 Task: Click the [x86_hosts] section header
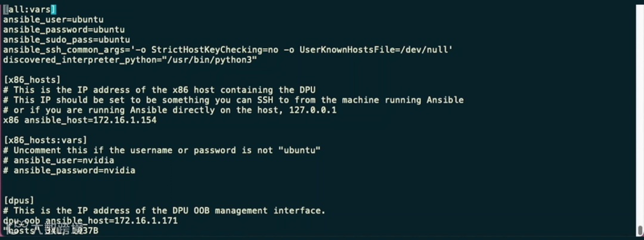pos(32,80)
